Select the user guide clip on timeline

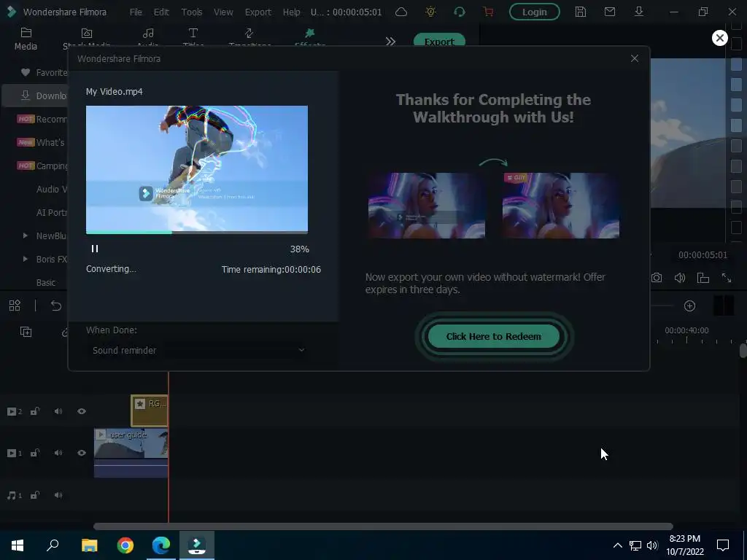click(131, 453)
